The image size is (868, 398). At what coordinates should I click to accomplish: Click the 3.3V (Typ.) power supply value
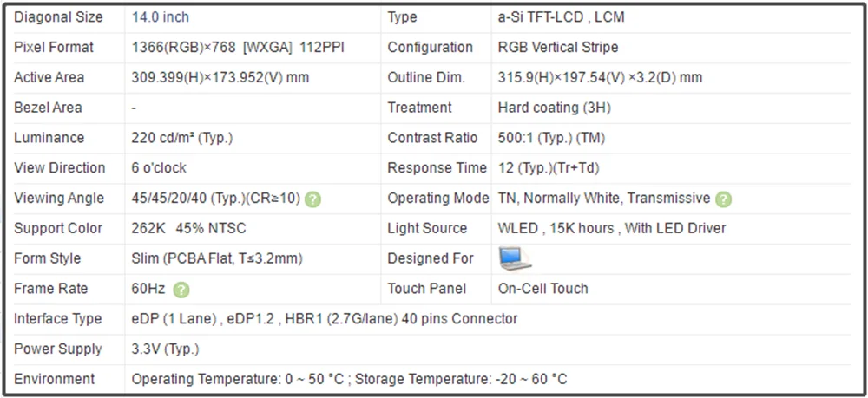point(165,349)
